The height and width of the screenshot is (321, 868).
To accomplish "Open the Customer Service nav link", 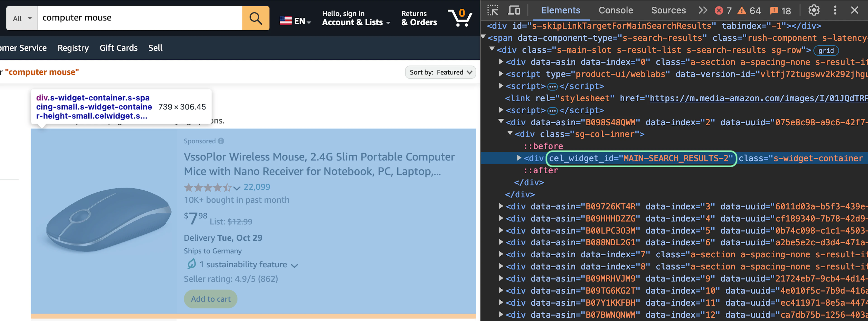I will click(x=23, y=48).
